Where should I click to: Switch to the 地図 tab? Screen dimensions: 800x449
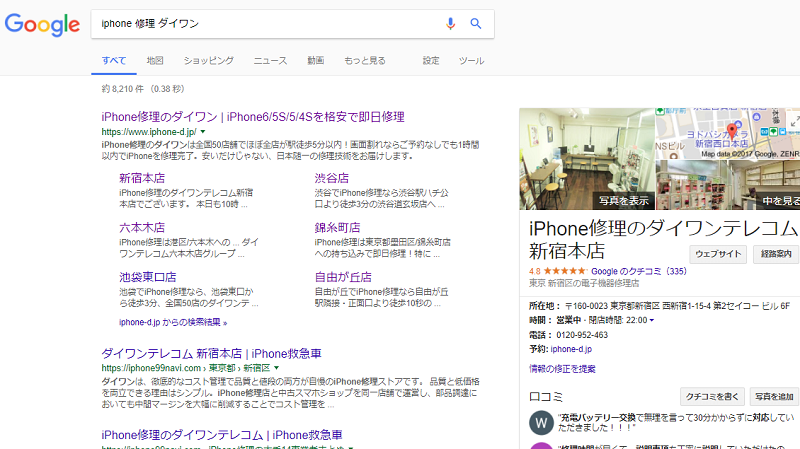click(x=155, y=61)
